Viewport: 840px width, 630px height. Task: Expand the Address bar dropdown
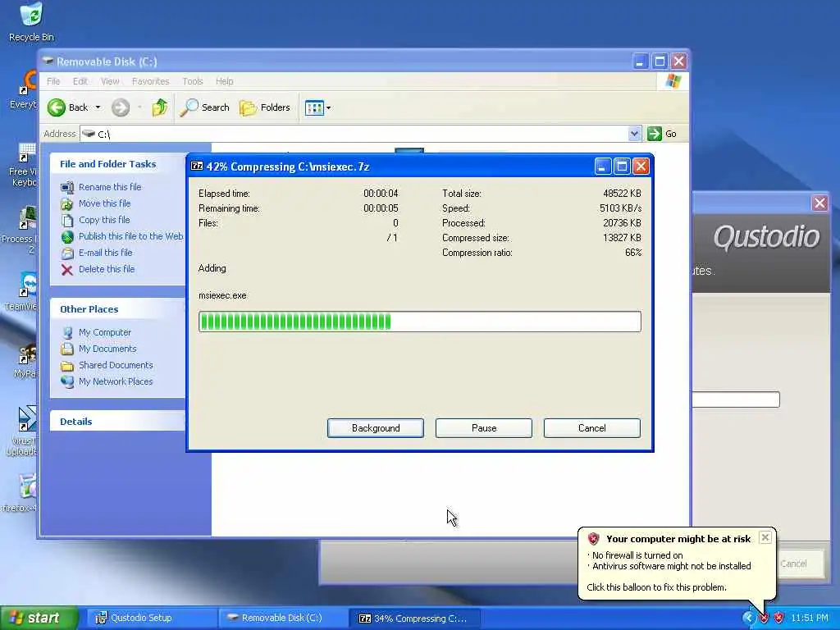[634, 134]
